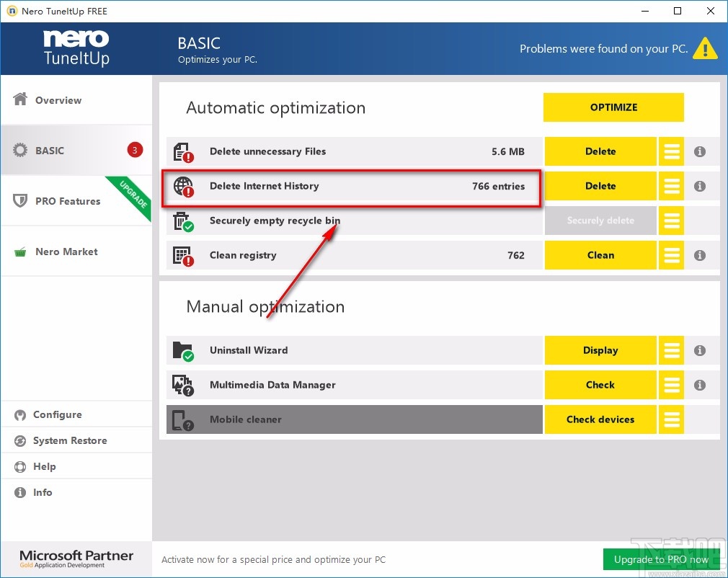Click the 762 registry count
The image size is (728, 578).
click(x=516, y=255)
